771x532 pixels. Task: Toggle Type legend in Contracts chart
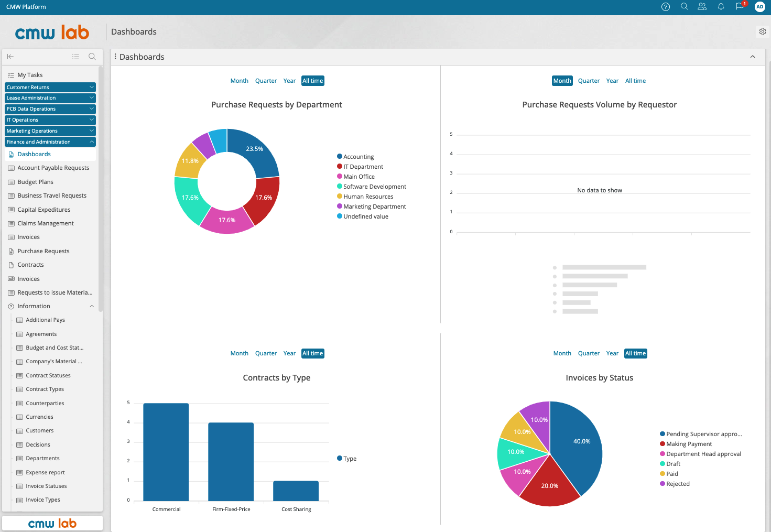346,459
